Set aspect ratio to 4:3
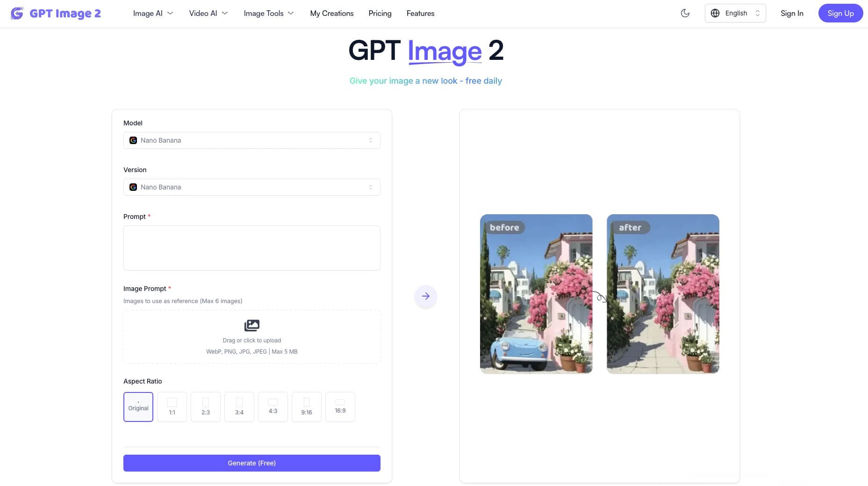The height and width of the screenshot is (486, 868). [273, 407]
